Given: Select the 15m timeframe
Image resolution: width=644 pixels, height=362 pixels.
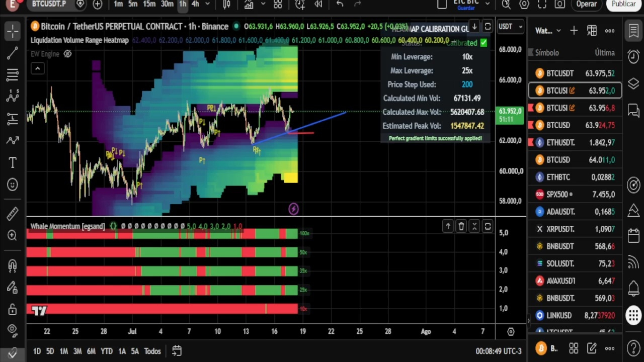Looking at the screenshot, I should pos(149,4).
